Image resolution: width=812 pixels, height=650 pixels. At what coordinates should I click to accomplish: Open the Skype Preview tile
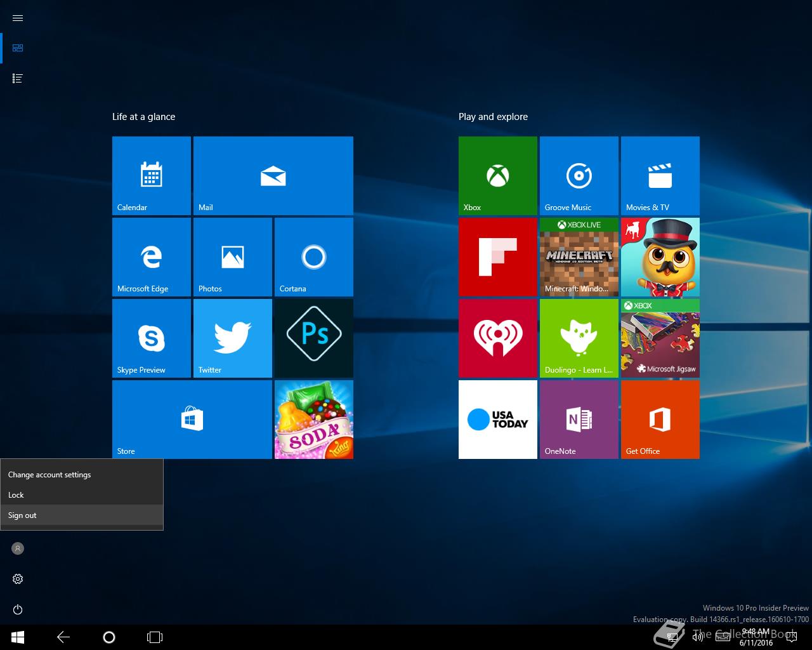click(152, 338)
